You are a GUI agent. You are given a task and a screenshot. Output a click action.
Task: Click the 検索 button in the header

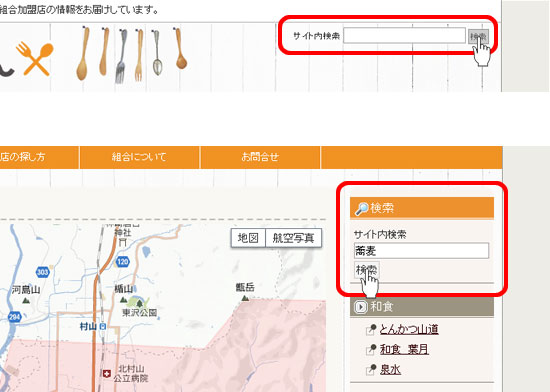click(478, 36)
